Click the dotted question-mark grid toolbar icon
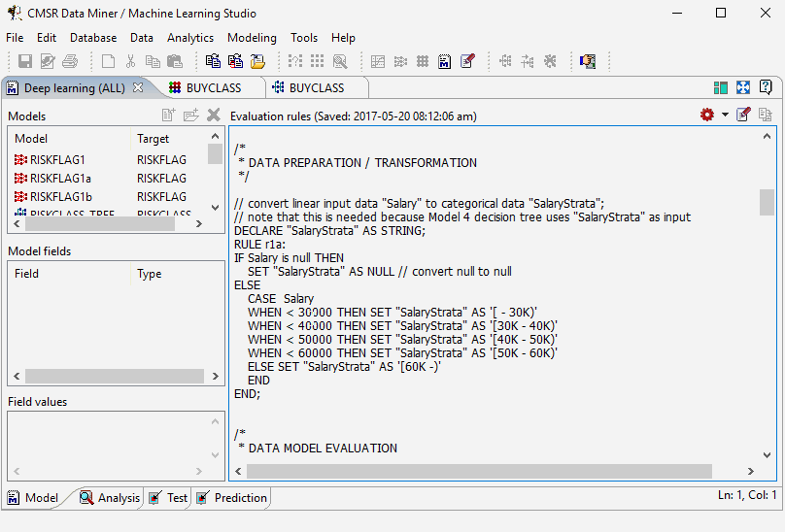 pos(295,61)
